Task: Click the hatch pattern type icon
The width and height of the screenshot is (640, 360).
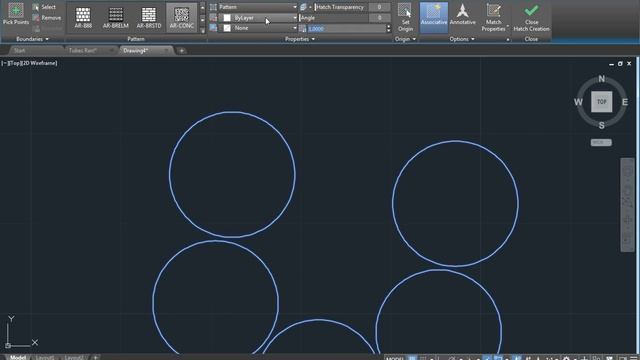Action: coord(213,7)
